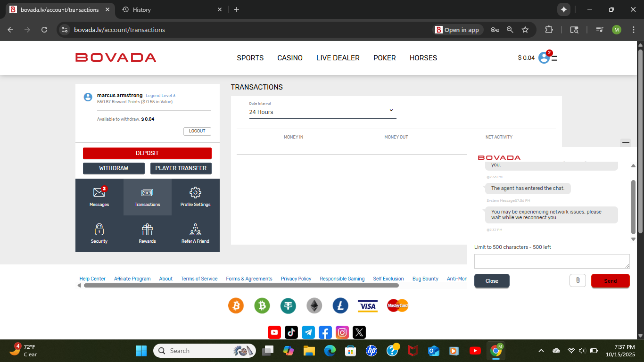Click inside the chat message text box

(x=552, y=261)
